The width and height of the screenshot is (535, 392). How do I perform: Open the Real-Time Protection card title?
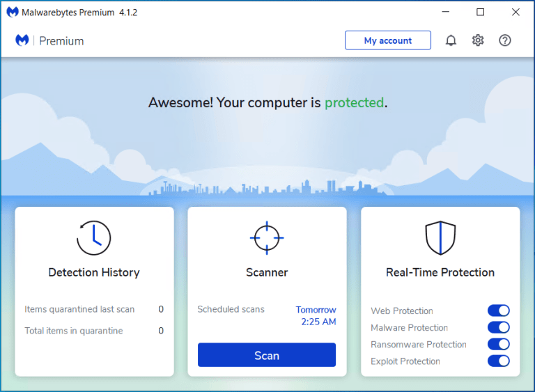pyautogui.click(x=440, y=272)
